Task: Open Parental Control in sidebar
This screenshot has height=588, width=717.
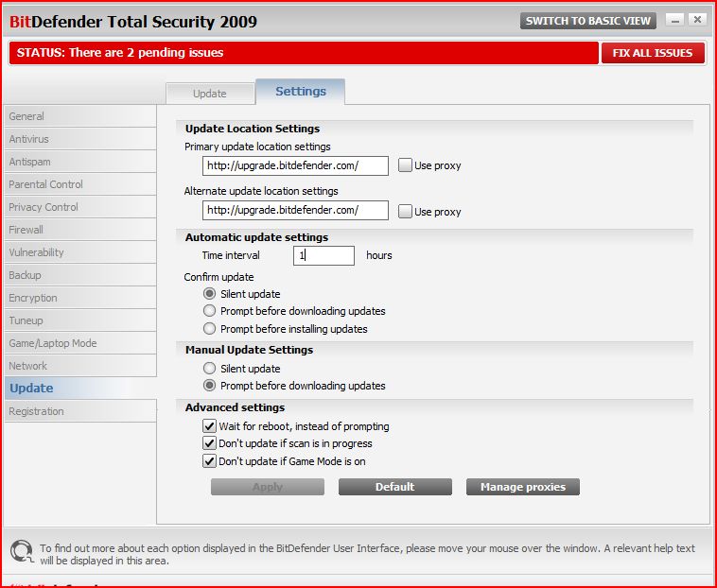Action: point(80,184)
